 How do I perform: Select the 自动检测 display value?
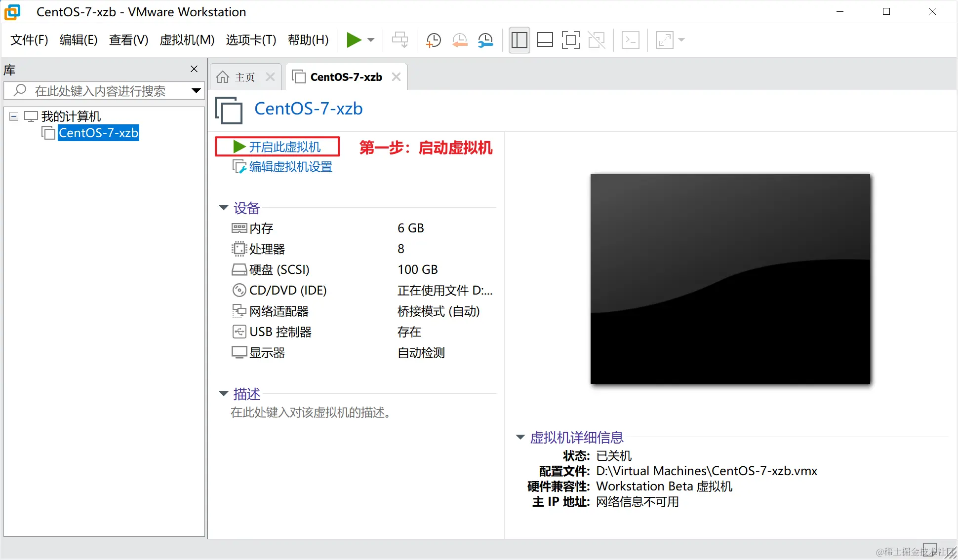pyautogui.click(x=421, y=352)
